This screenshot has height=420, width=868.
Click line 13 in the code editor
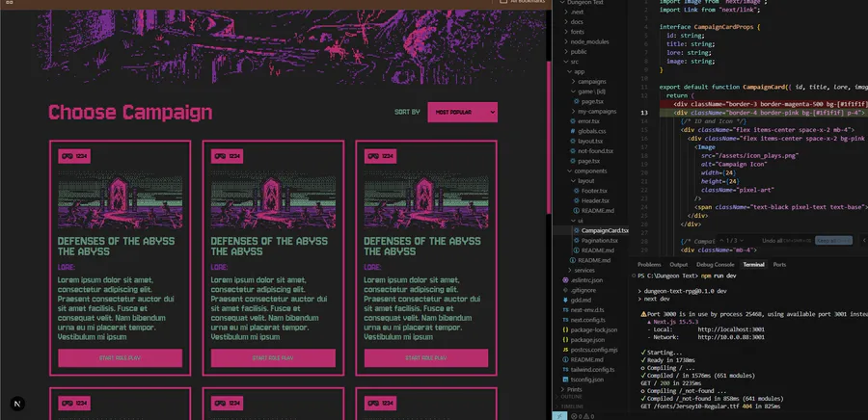764,112
